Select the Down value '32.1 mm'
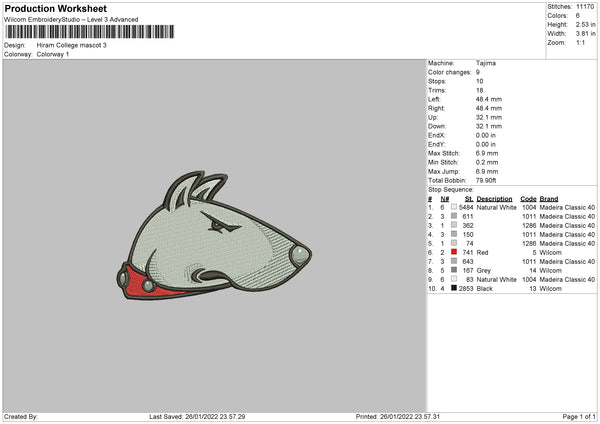The height and width of the screenshot is (424, 600). coord(489,126)
